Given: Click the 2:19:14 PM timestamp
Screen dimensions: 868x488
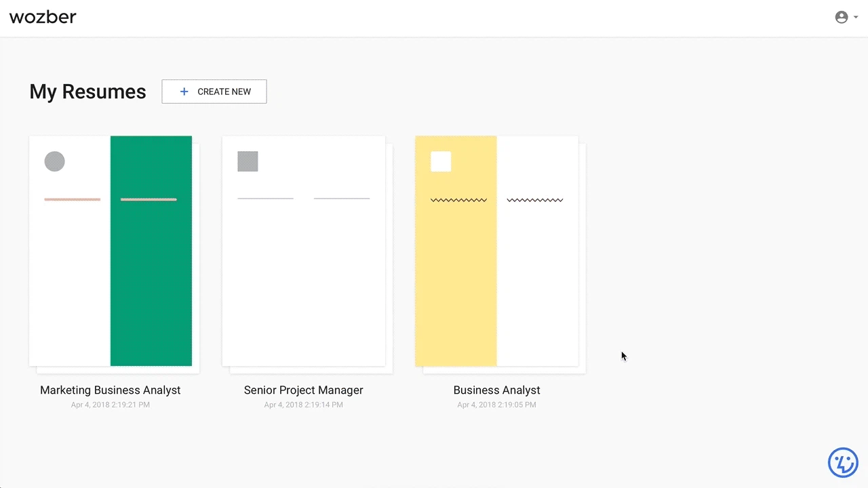Looking at the screenshot, I should 303,405.
